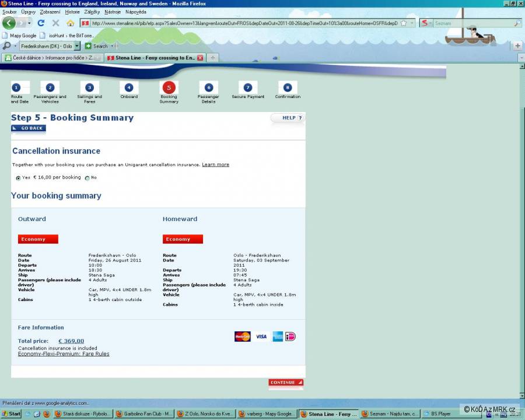The width and height of the screenshot is (525, 420).
Task: Bookmark the page with the star icon
Action: pyautogui.click(x=404, y=23)
